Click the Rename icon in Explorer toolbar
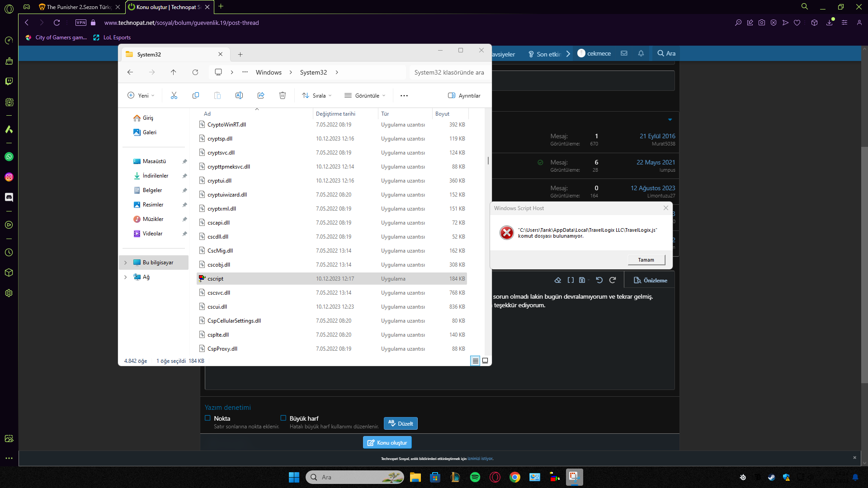868x488 pixels. coord(239,95)
